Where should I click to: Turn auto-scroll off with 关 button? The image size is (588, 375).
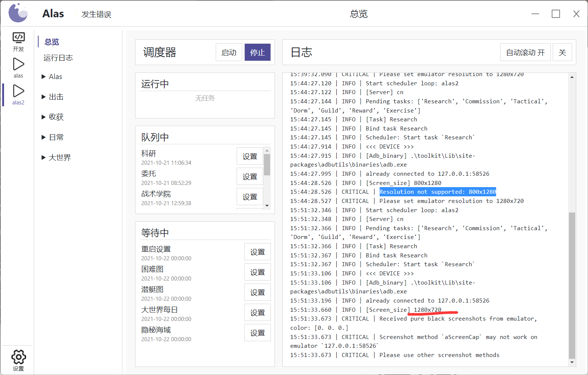(x=562, y=52)
